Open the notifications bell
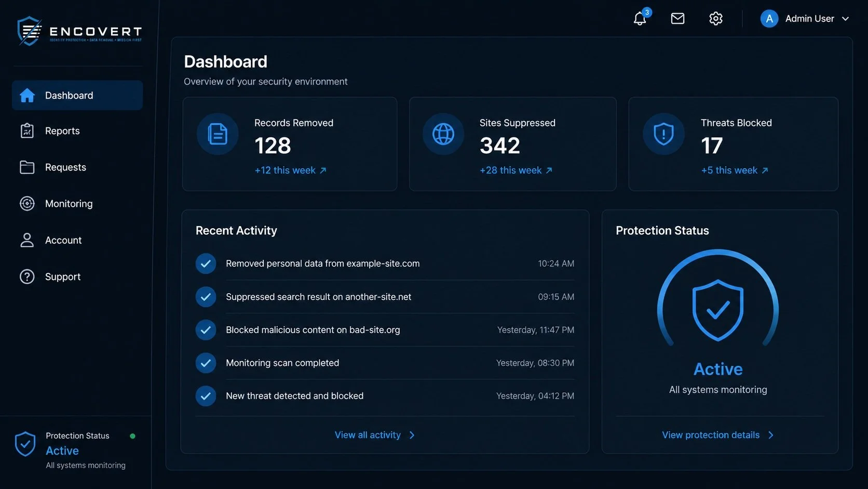The height and width of the screenshot is (489, 868). coord(640,19)
